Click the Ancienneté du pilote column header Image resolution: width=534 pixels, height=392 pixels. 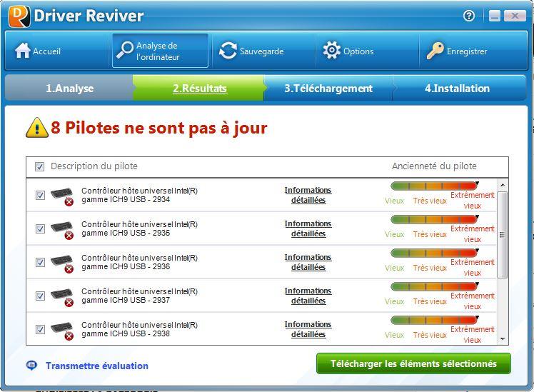[434, 166]
